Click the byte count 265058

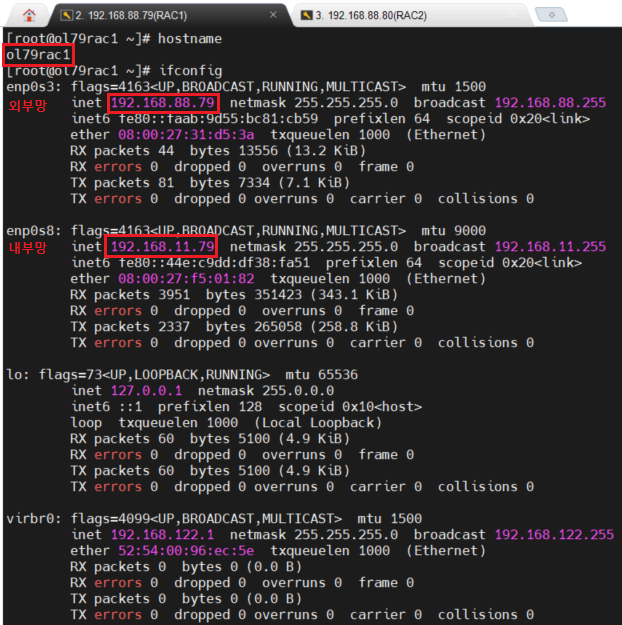(x=278, y=327)
